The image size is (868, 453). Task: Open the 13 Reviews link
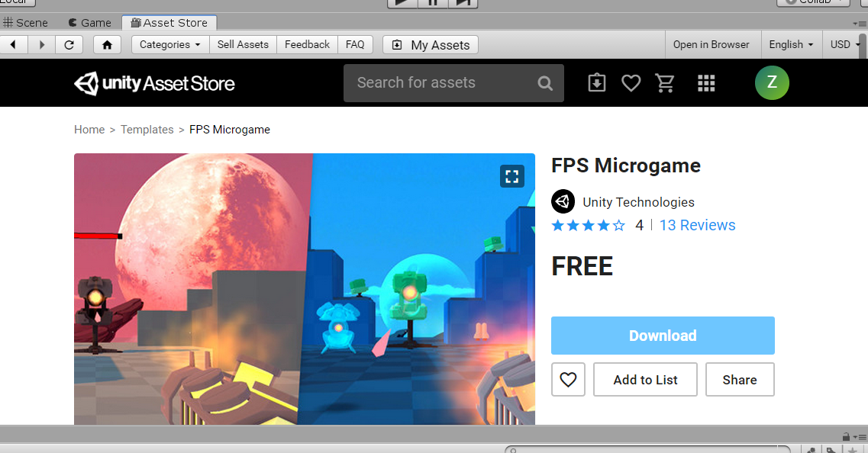pyautogui.click(x=696, y=225)
